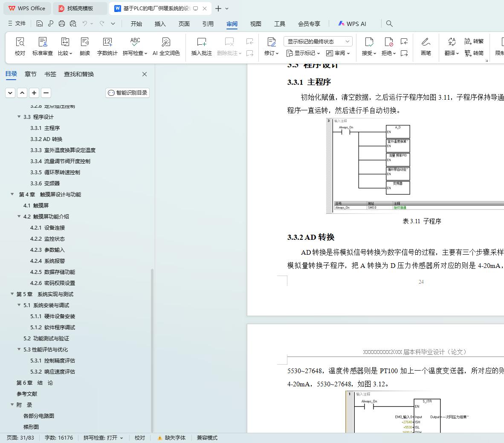This screenshot has height=443, width=504.
Task: Open the 审阅 pane dropdown in ribbon
Action: point(338,53)
